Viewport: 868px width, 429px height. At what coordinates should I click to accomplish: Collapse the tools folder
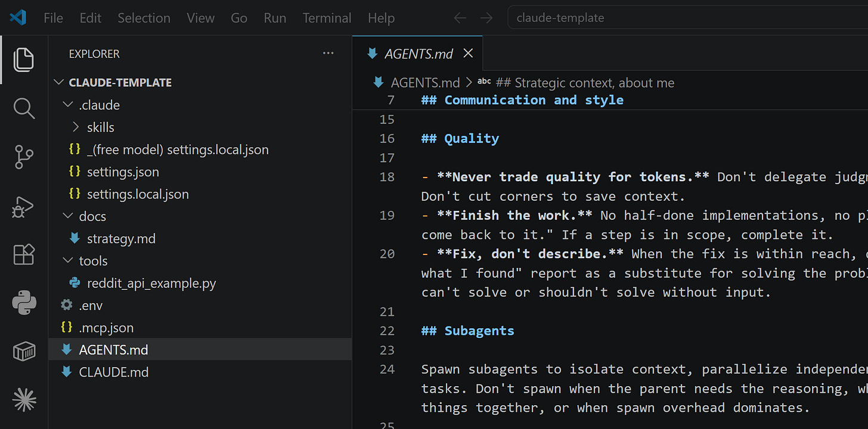click(x=68, y=261)
